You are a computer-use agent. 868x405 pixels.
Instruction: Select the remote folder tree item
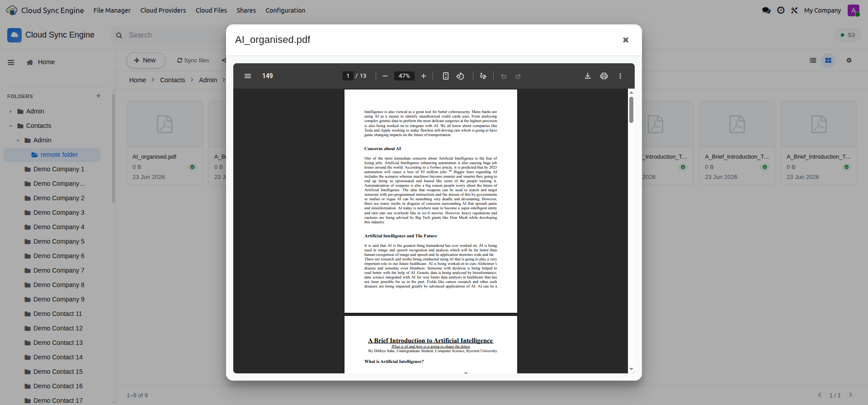pos(52,155)
